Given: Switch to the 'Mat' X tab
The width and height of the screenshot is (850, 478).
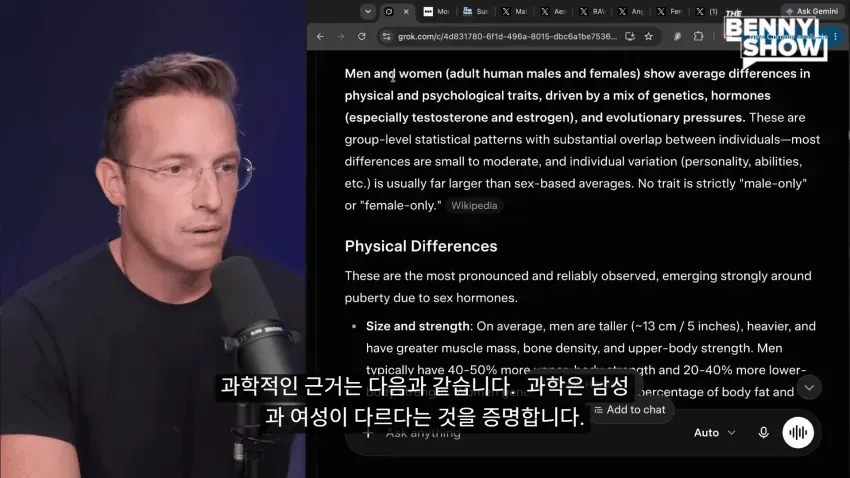Looking at the screenshot, I should (x=514, y=11).
